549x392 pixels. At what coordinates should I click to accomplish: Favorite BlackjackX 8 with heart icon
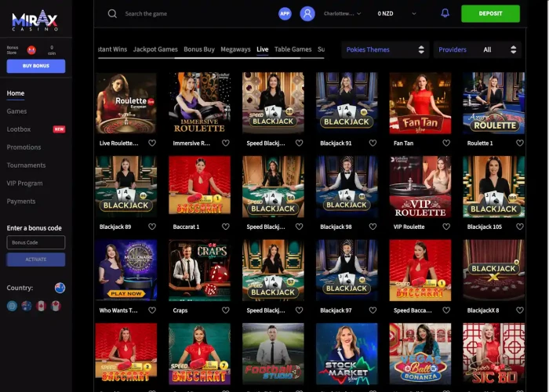tap(519, 310)
